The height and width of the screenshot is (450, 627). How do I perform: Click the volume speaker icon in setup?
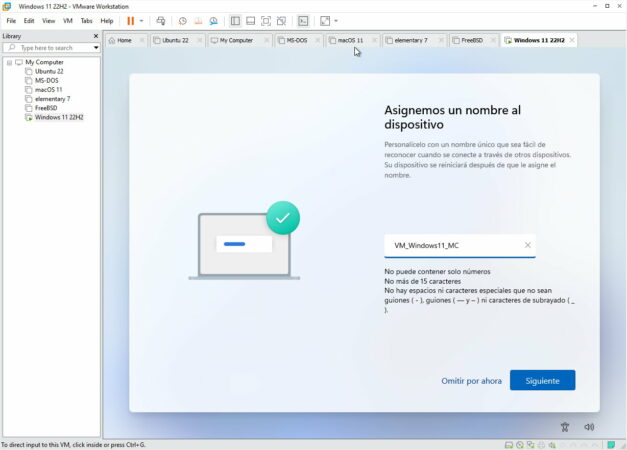pyautogui.click(x=589, y=427)
